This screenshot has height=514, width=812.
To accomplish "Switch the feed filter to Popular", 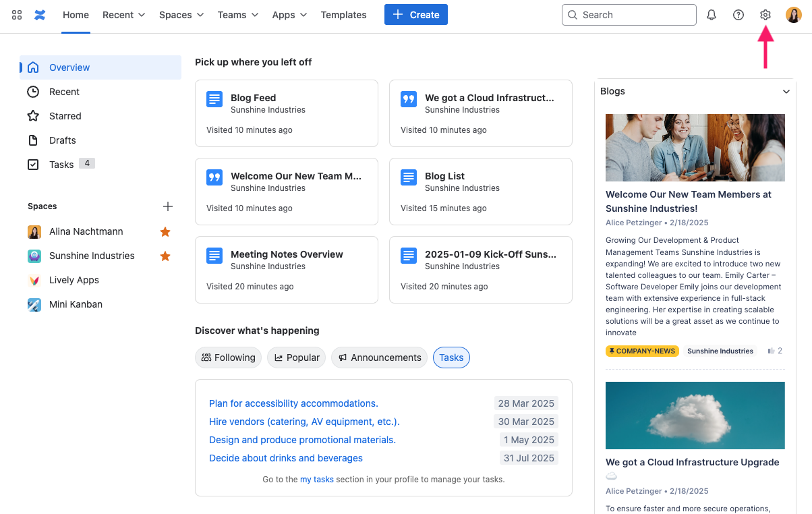I will [x=296, y=358].
